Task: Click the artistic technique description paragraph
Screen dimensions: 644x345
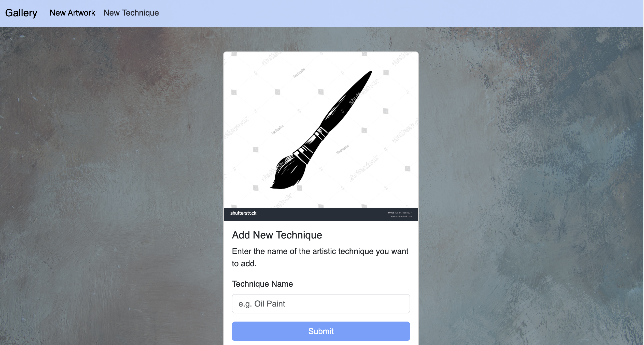Action: click(320, 257)
